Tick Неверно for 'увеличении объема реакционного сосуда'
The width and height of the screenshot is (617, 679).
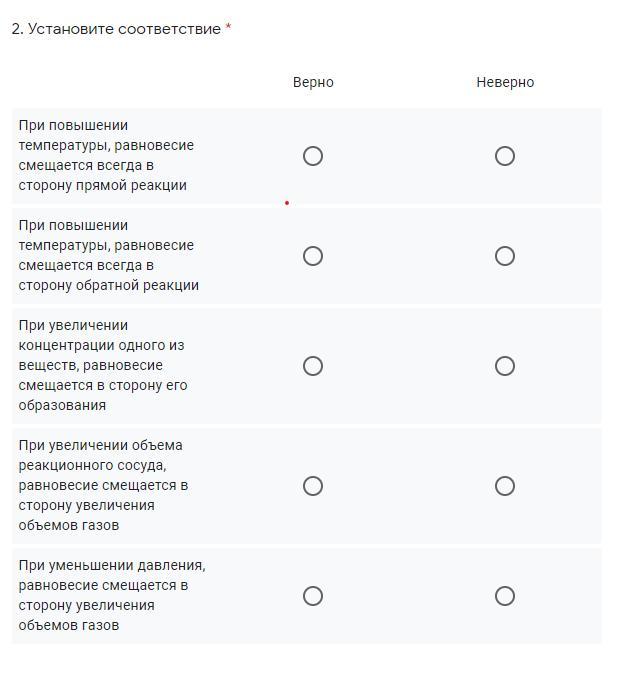pos(505,486)
